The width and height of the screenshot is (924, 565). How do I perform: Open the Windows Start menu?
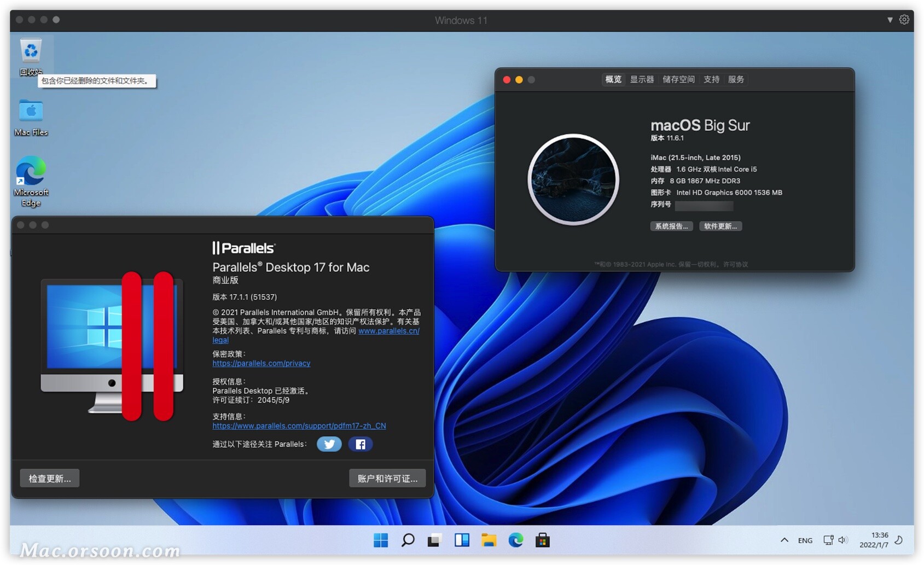[x=381, y=540]
